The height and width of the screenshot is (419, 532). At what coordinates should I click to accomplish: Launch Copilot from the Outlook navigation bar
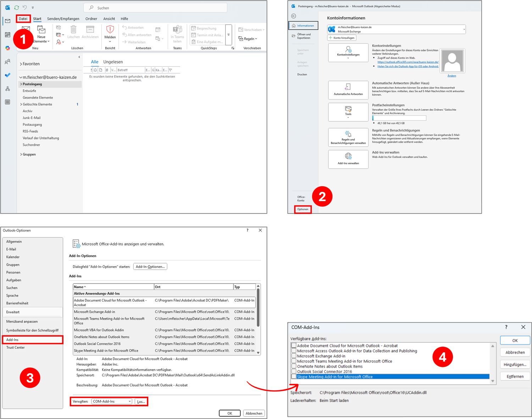pyautogui.click(x=7, y=48)
